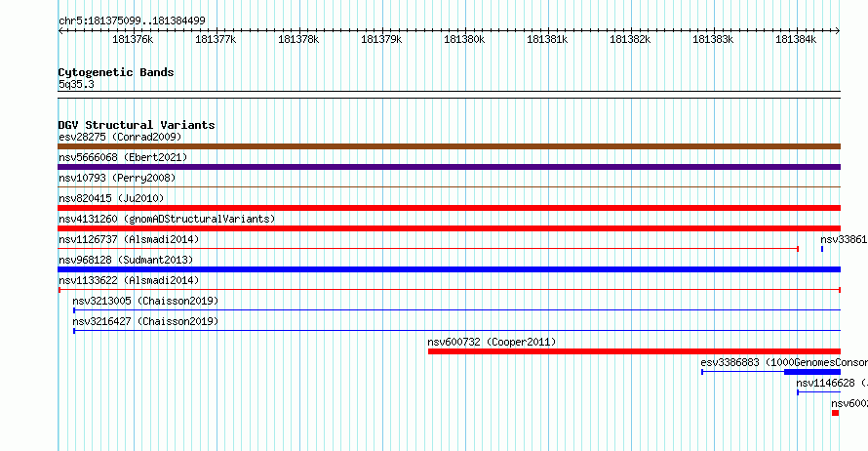Select the nsv3216427 (Chaisson2019) blue line
The image size is (868, 451).
[456, 331]
